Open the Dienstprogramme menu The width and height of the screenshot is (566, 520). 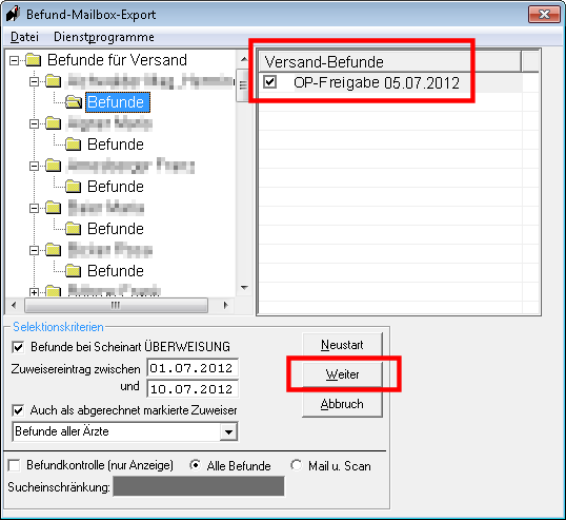point(104,37)
